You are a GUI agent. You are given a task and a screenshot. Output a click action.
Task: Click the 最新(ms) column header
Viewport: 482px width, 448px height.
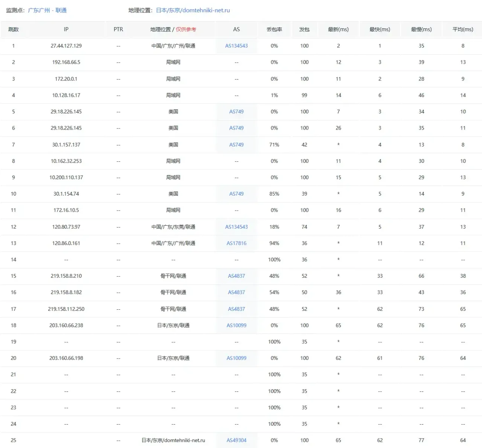[338, 29]
